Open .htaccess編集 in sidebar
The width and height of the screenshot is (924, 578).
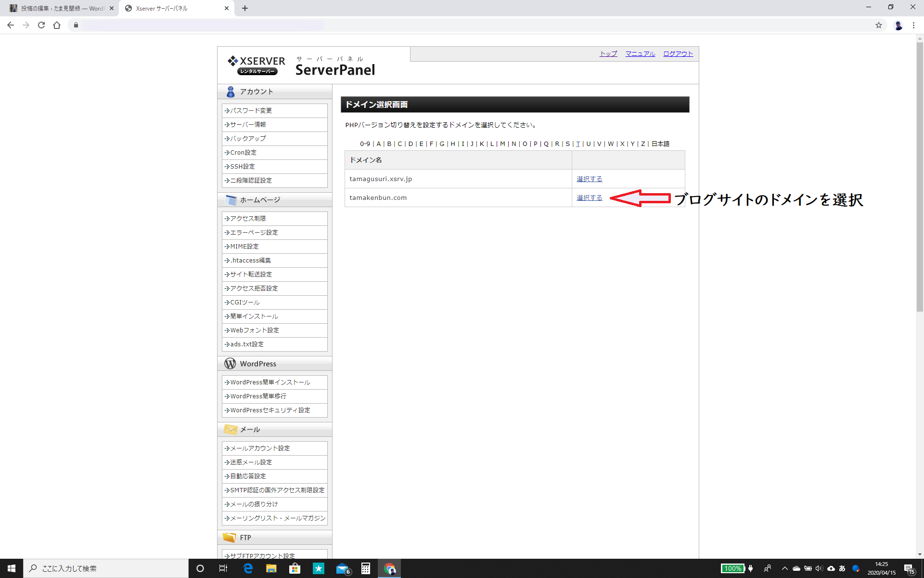[250, 260]
